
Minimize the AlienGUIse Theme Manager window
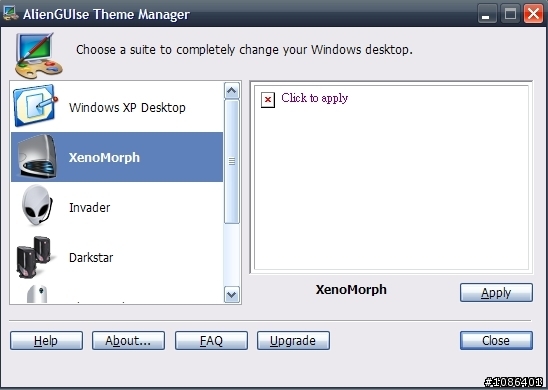tap(487, 14)
